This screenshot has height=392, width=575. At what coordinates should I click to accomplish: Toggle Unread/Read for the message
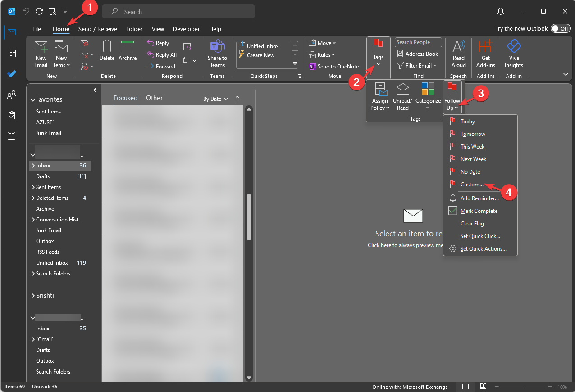coord(402,97)
